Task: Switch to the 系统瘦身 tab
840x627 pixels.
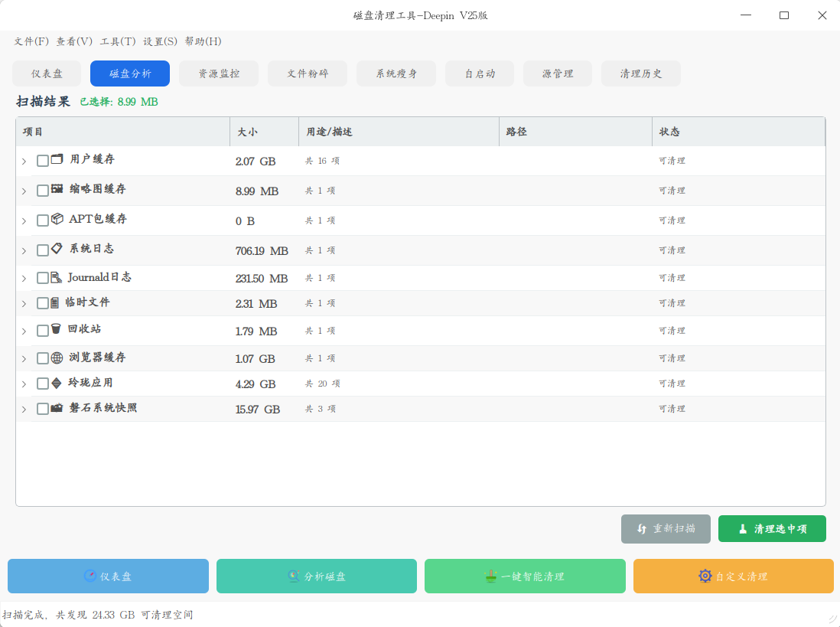Action: tap(396, 73)
